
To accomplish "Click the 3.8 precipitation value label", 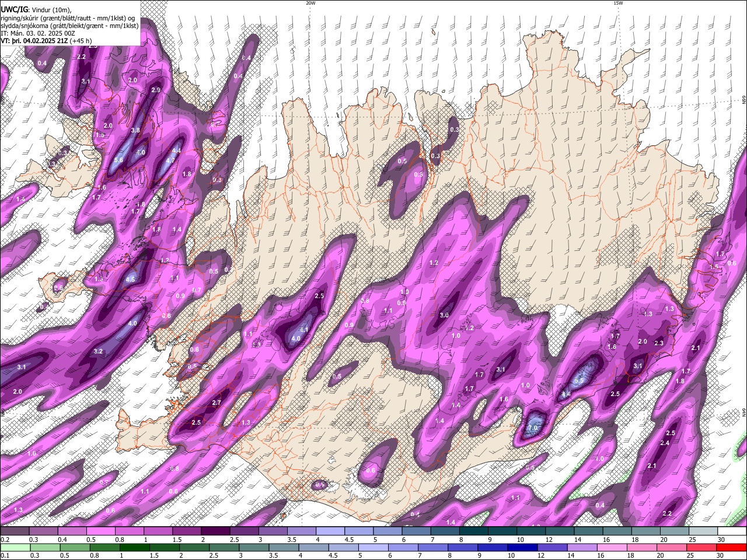I will (x=135, y=130).
